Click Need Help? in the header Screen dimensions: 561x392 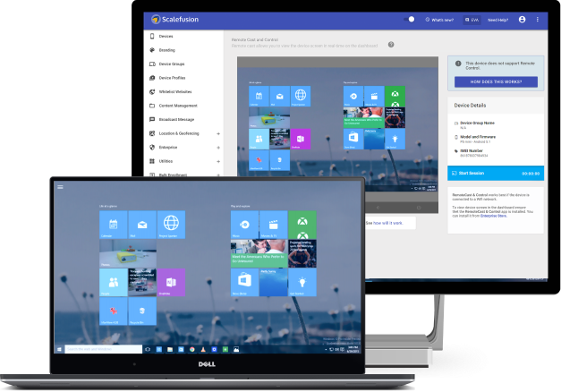(497, 20)
